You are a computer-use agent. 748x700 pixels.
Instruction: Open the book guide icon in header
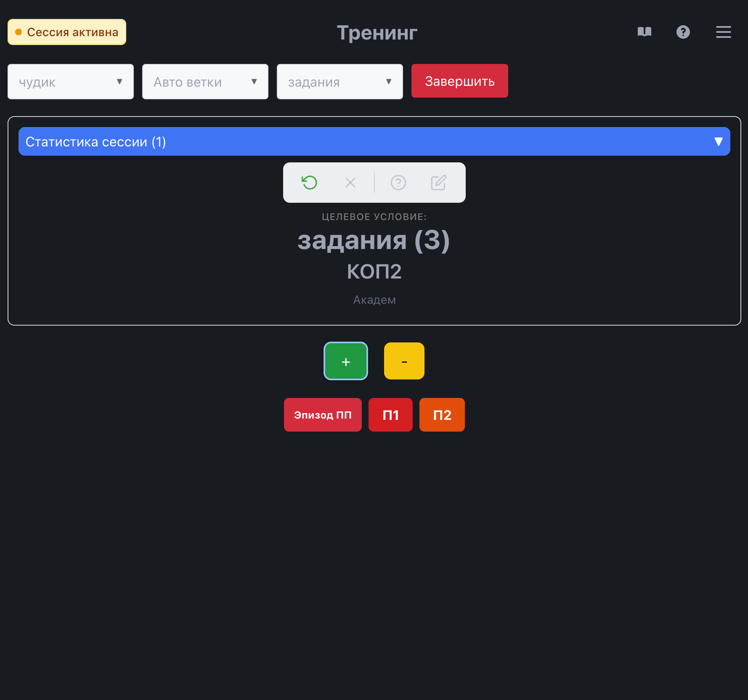click(x=644, y=32)
